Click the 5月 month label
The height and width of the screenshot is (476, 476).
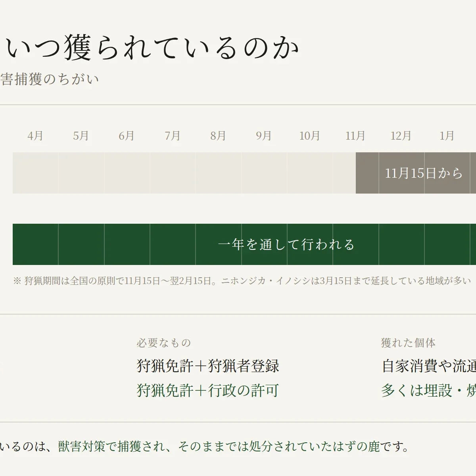point(81,136)
